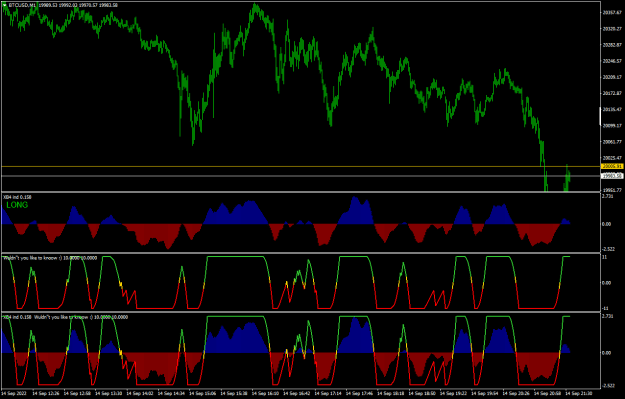Click the BTCUSD,M1 chart title text
The height and width of the screenshot is (399, 625).
[x=22, y=5]
